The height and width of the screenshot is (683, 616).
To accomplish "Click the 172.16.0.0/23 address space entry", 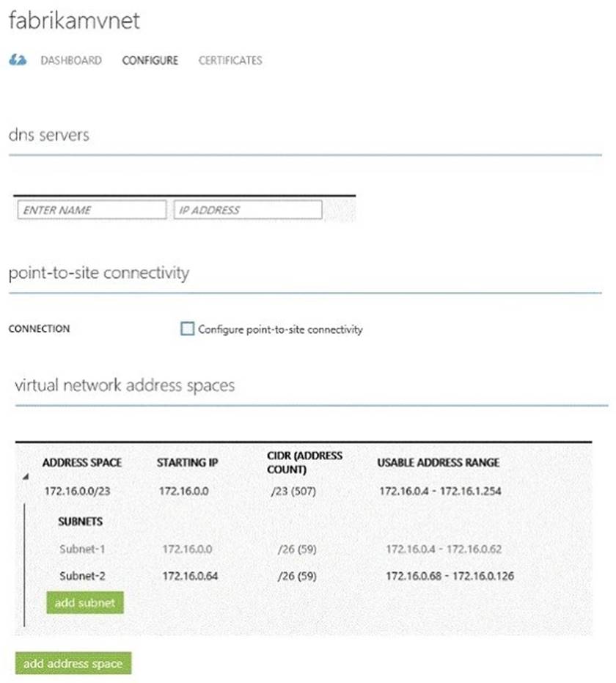I will click(77, 491).
